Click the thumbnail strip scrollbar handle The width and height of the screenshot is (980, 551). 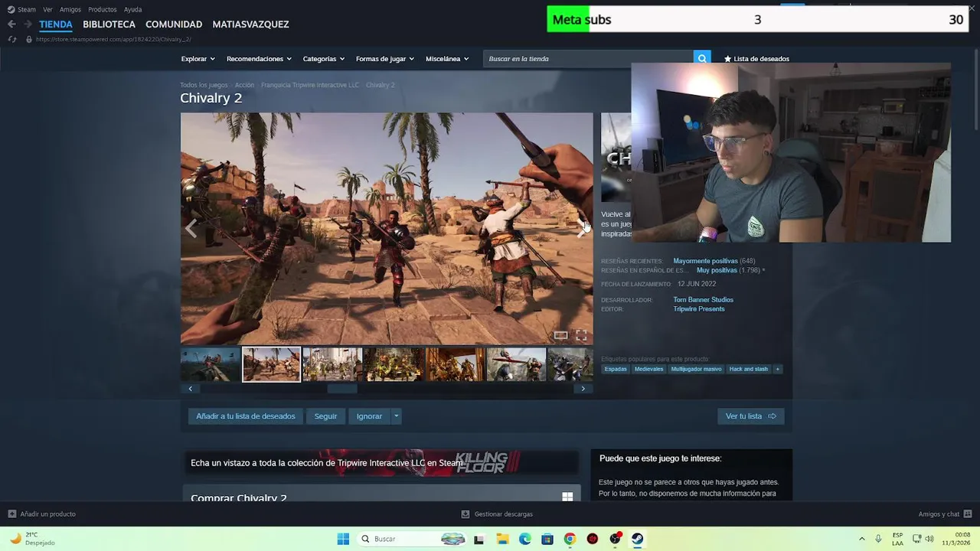(x=342, y=389)
